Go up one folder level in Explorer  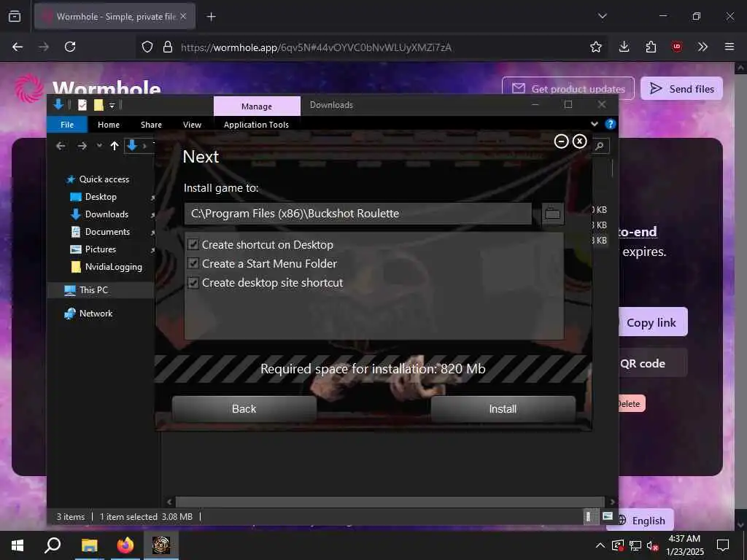pos(115,146)
